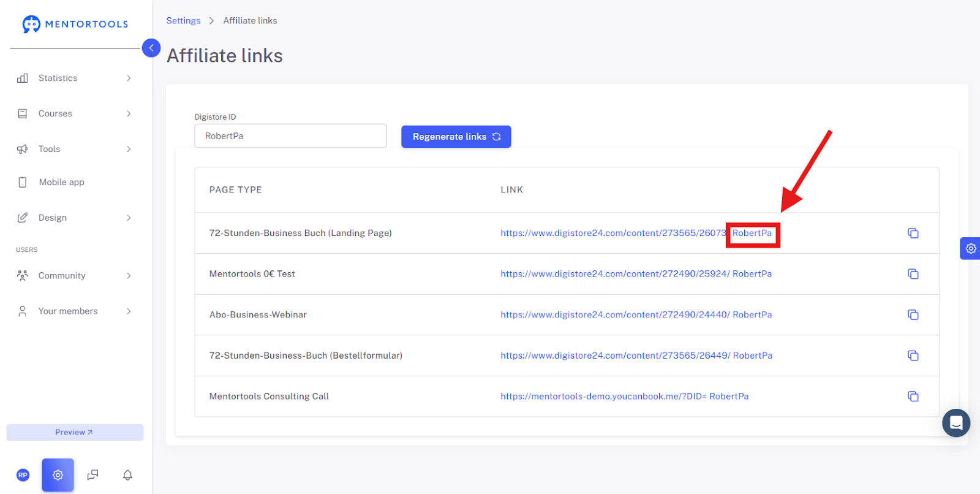
Task: Click the Mobile app phone icon
Action: [x=23, y=182]
